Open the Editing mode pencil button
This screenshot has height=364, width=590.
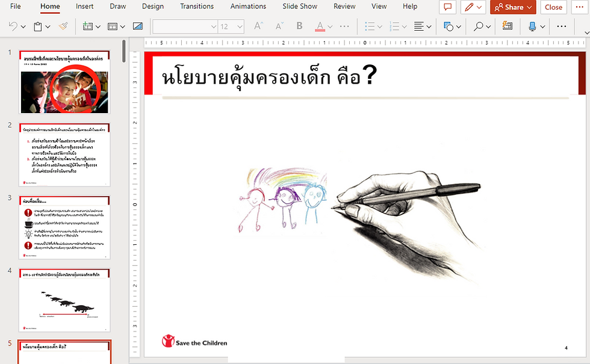(x=473, y=7)
